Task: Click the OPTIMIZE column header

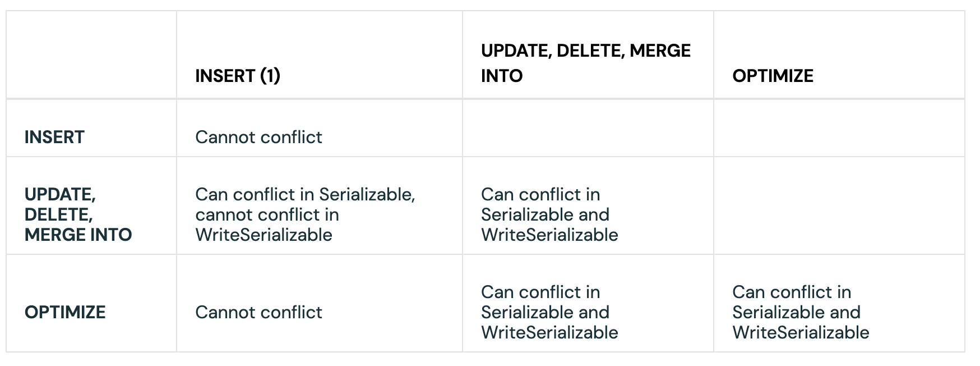Action: click(x=773, y=76)
